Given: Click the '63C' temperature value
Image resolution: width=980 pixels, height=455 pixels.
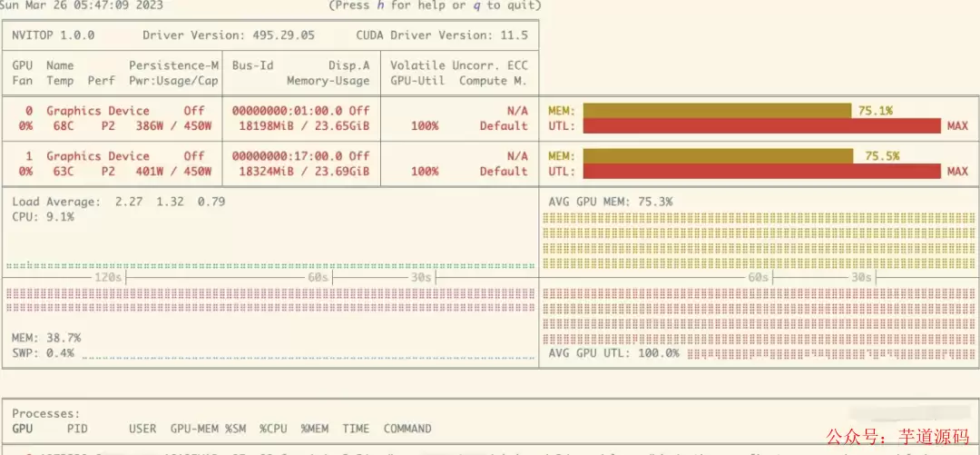Looking at the screenshot, I should pos(64,171).
